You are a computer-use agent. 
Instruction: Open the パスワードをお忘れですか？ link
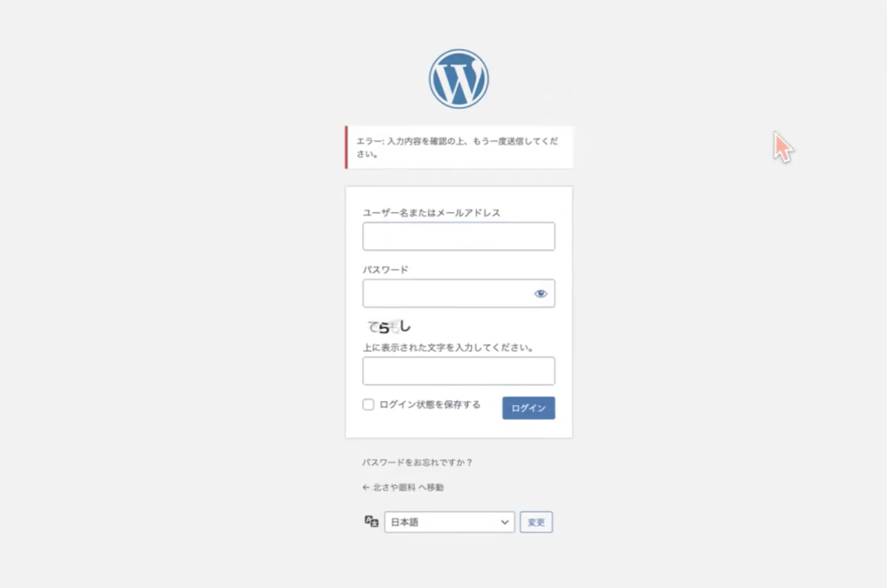click(x=418, y=462)
